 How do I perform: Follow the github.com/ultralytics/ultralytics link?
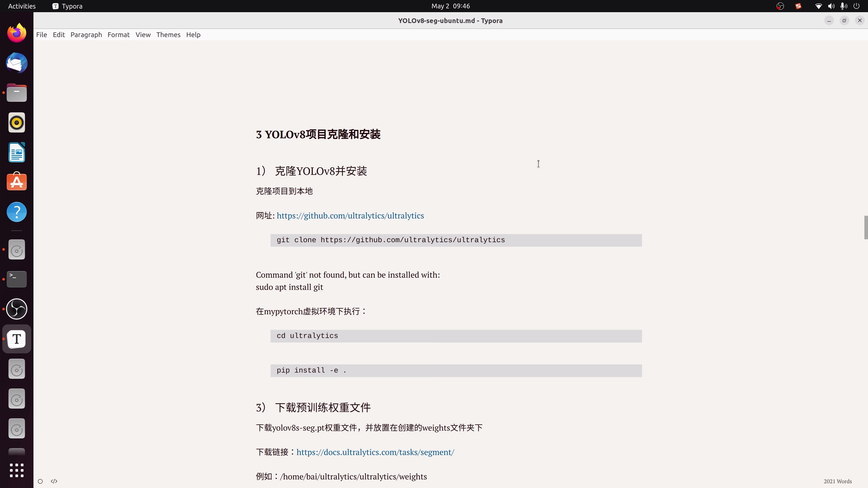(x=350, y=216)
